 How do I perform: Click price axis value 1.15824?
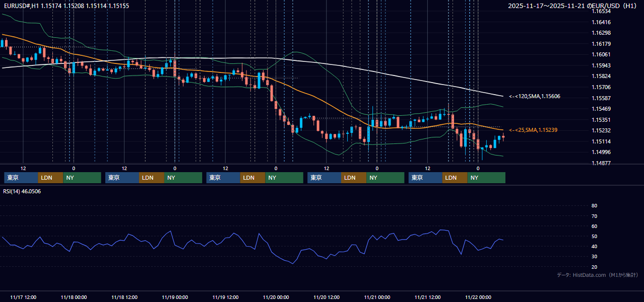(x=601, y=76)
